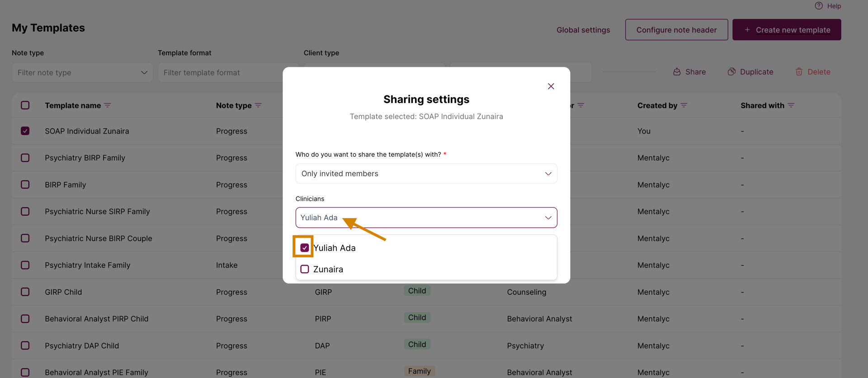Open Created by column filter icon
The width and height of the screenshot is (868, 378).
[x=684, y=105]
